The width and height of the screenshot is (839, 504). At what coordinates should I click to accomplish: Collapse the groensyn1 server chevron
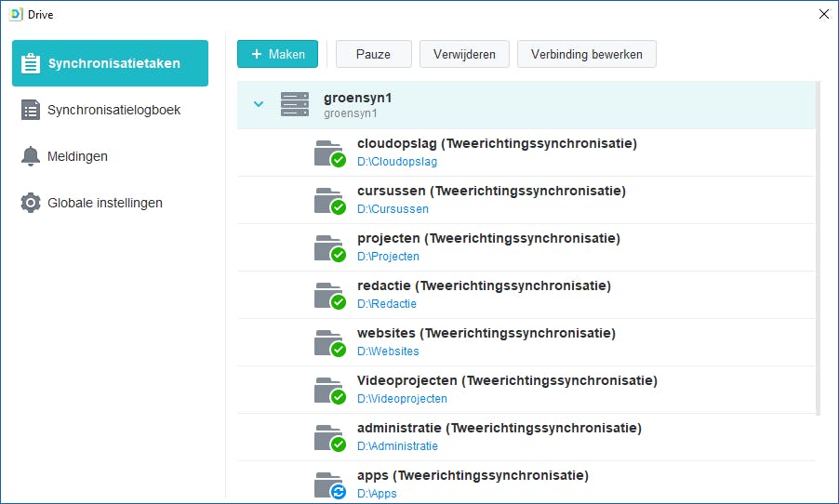click(259, 104)
